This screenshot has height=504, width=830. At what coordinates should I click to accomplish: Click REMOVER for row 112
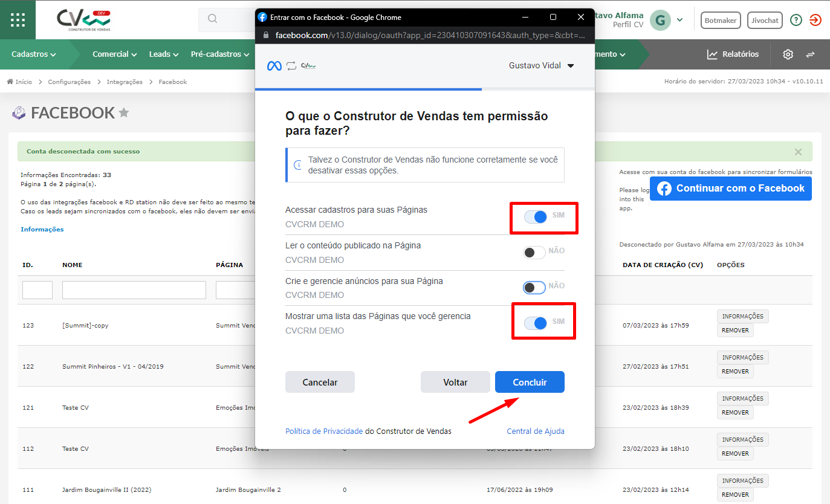[x=735, y=454]
